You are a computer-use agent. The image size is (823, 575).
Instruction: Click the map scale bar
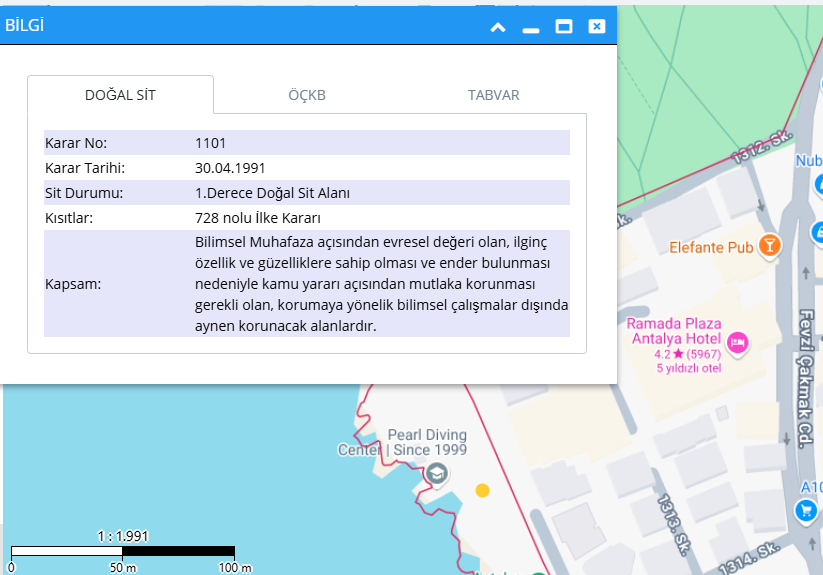coord(122,551)
